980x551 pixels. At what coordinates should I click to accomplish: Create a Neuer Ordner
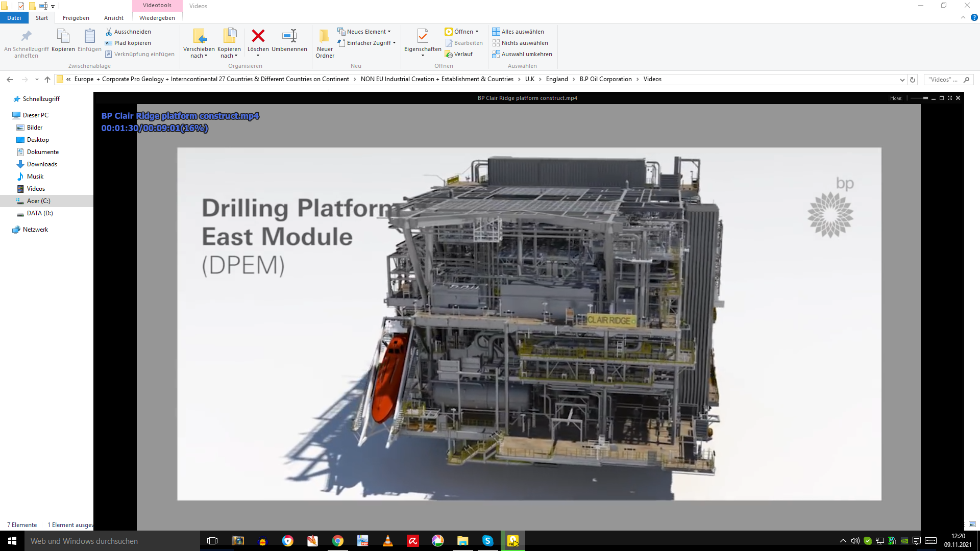click(x=325, y=43)
